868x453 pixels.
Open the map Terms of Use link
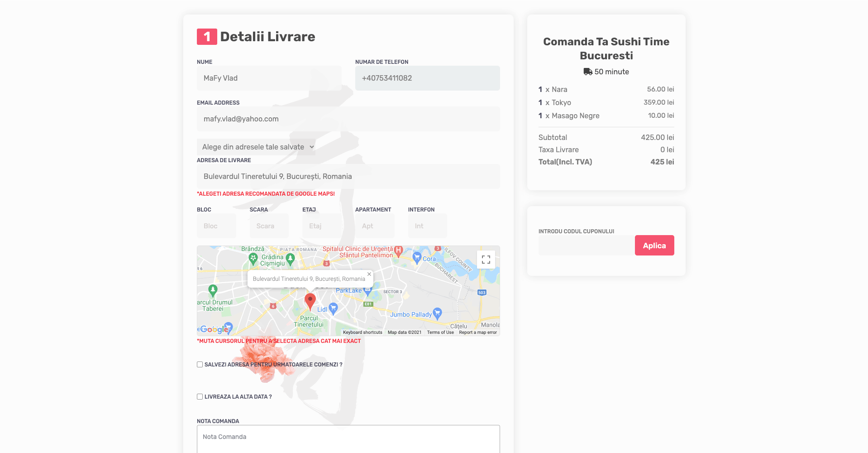coord(440,333)
